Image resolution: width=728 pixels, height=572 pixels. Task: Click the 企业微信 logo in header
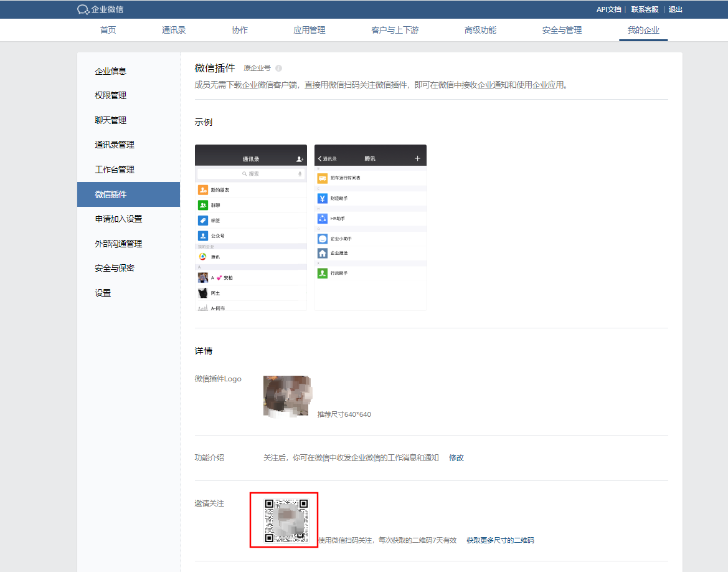100,9
